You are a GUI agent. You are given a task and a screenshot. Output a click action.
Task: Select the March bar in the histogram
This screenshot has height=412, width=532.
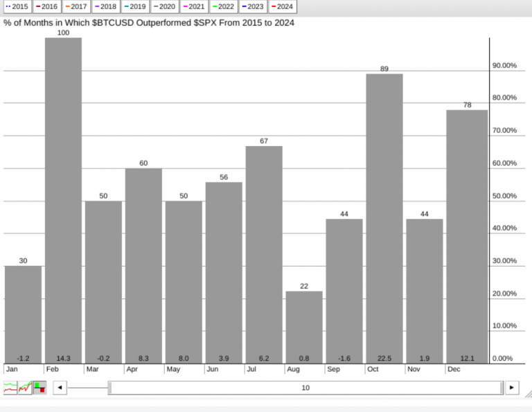(103, 282)
